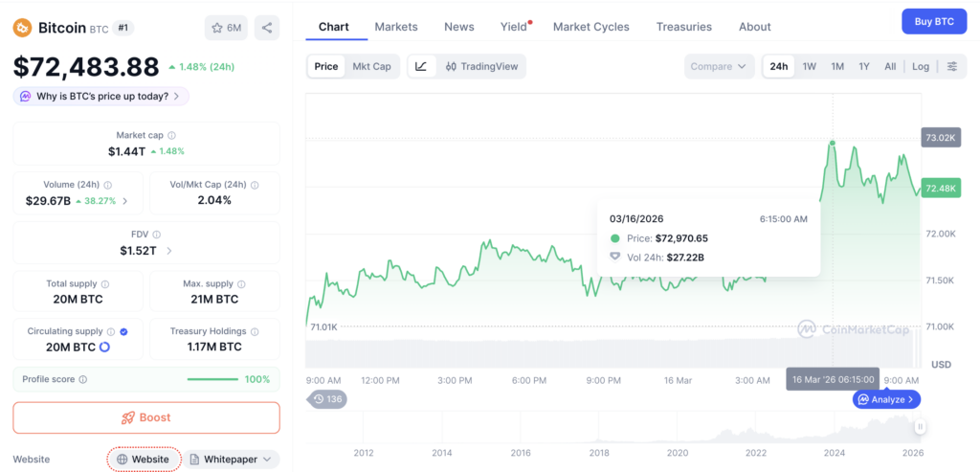Open the Compare dropdown

click(x=719, y=66)
